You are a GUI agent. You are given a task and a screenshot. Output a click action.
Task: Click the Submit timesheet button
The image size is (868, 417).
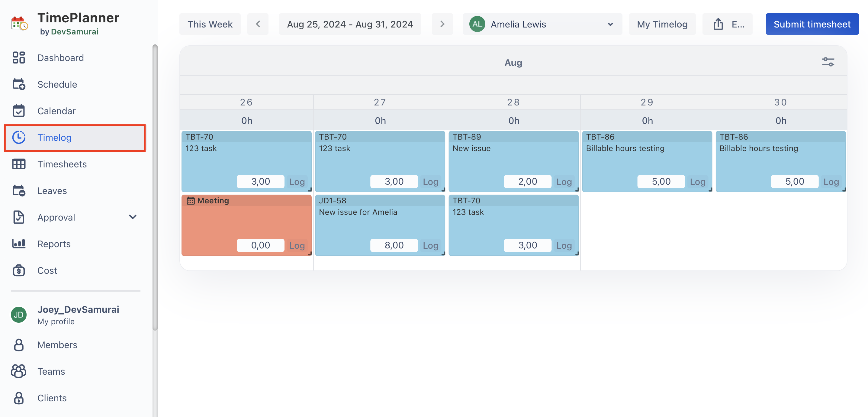(812, 24)
